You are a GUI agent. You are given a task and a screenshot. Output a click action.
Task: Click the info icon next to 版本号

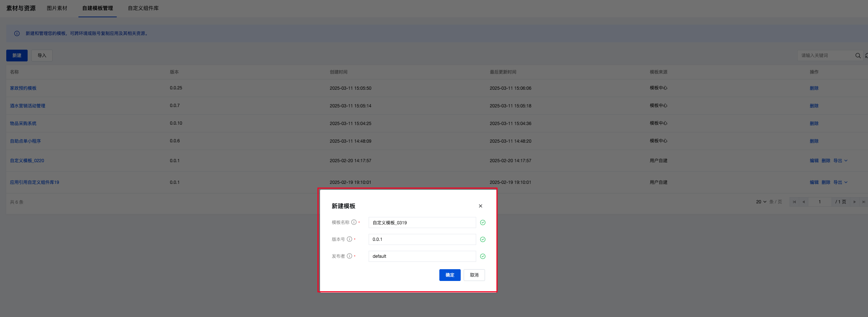click(x=349, y=239)
